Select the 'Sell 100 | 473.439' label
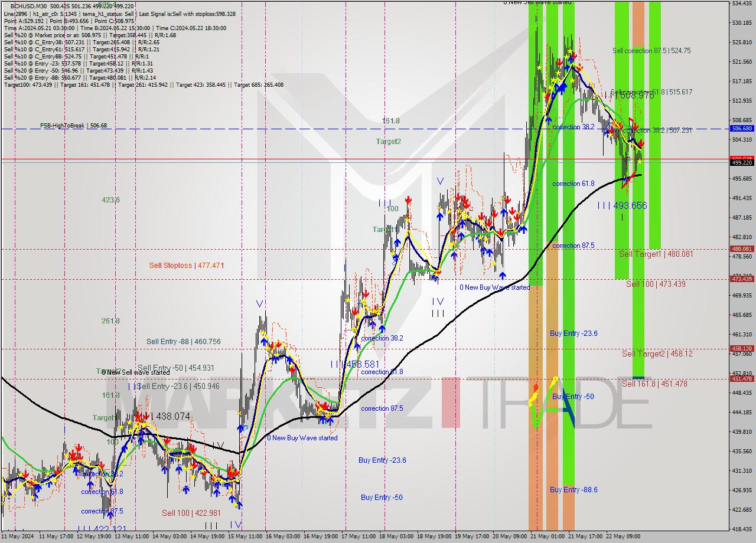 tap(656, 284)
